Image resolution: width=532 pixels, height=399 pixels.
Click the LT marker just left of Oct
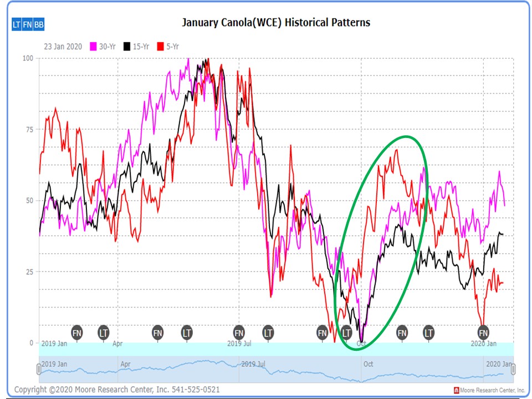click(x=346, y=332)
